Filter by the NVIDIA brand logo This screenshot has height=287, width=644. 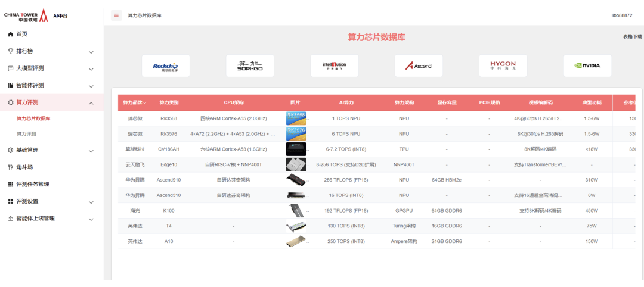click(x=587, y=65)
